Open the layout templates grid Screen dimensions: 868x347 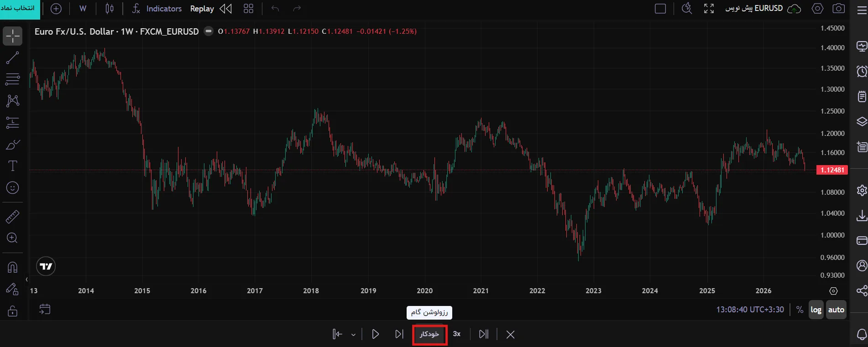click(248, 9)
